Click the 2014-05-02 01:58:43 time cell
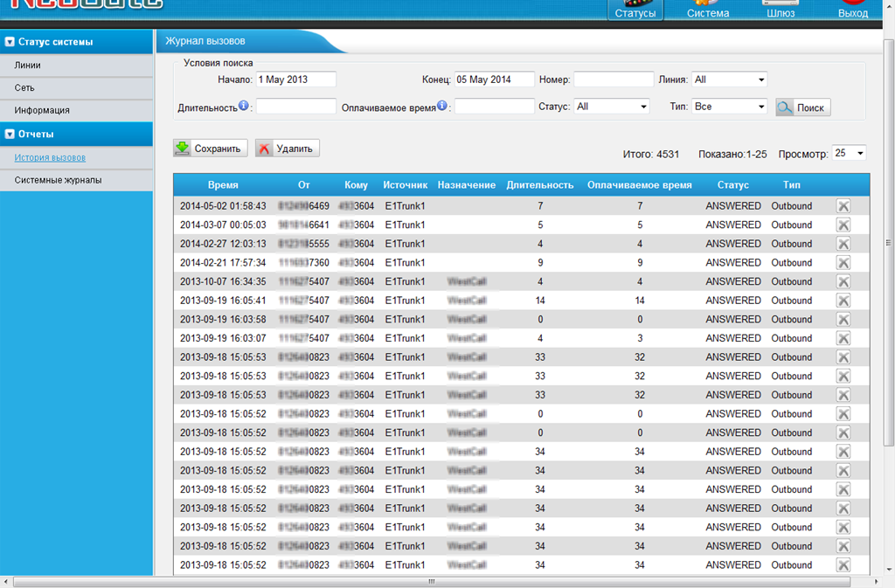This screenshot has height=588, width=895. [223, 206]
